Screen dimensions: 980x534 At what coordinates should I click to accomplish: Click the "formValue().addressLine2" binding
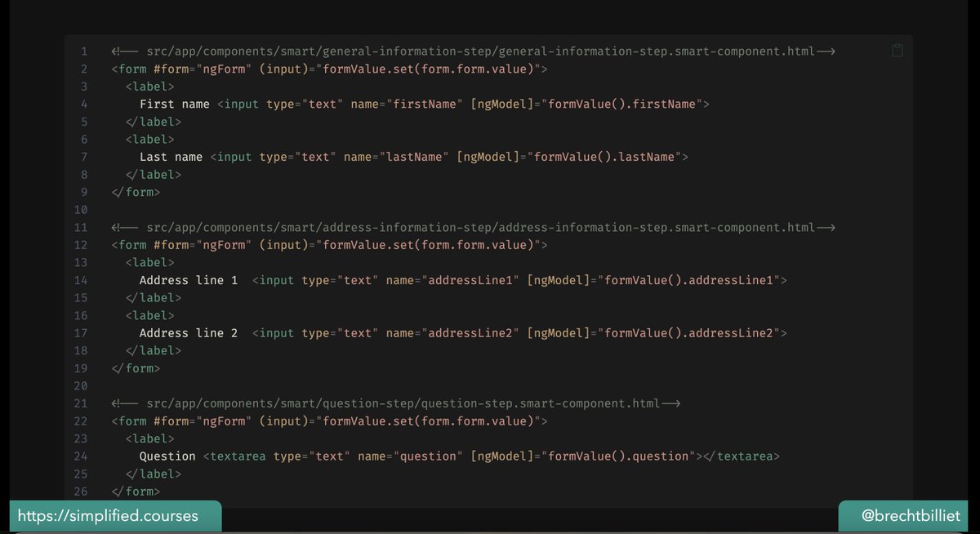[x=688, y=333]
